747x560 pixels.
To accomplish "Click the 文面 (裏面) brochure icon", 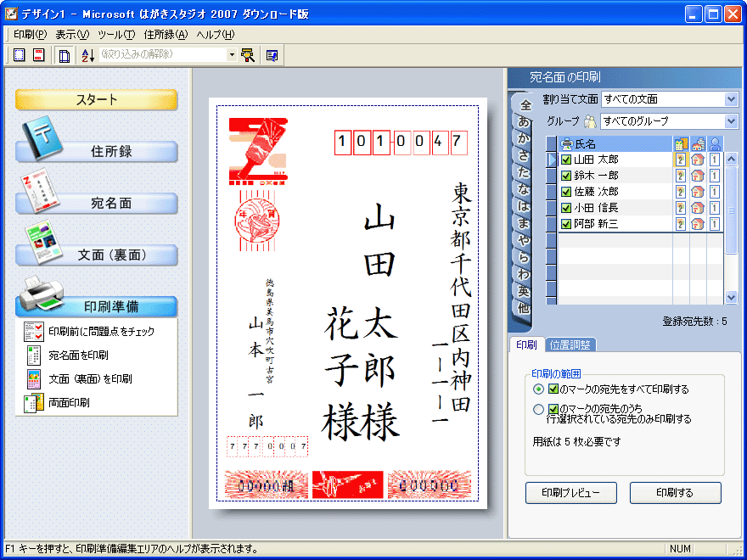I will (x=43, y=242).
